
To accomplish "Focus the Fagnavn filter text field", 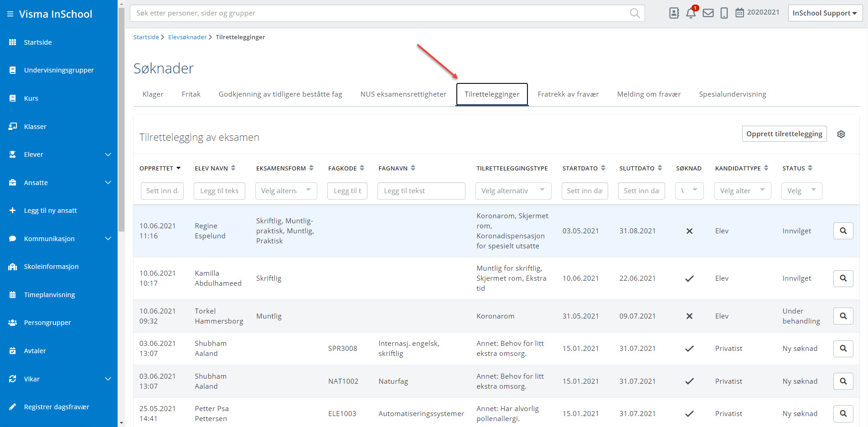I will pyautogui.click(x=421, y=191).
